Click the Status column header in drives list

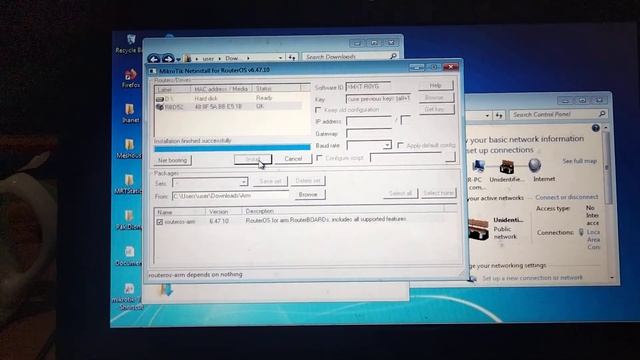[x=276, y=89]
